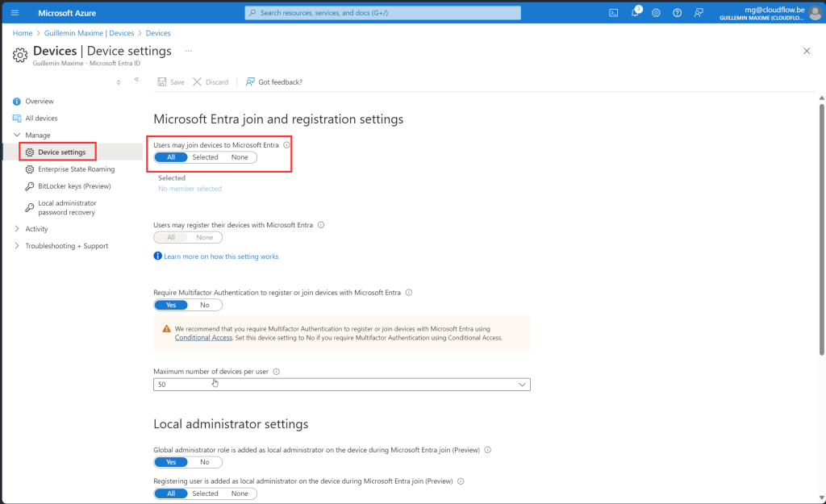
Task: Open BitLocker keys (Preview) menu item
Action: [74, 186]
